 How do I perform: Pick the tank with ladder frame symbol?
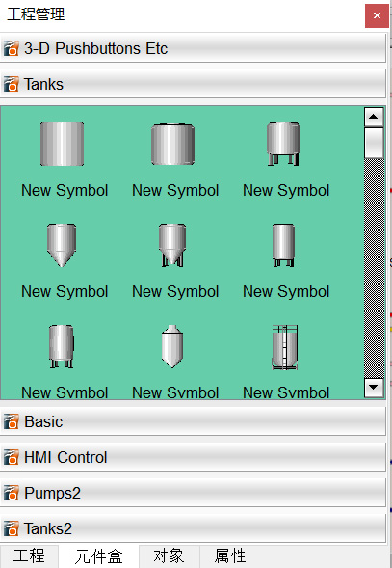[285, 347]
